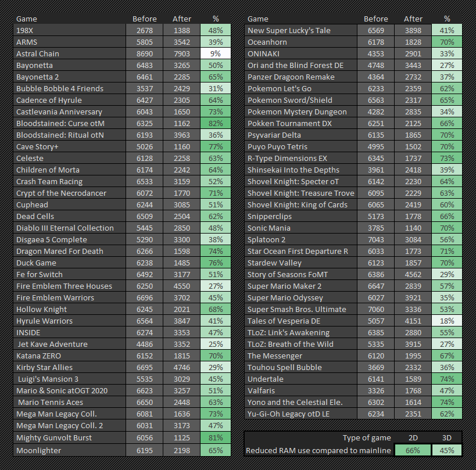This screenshot has height=470, width=476.
Task: Click Oceanhorn 70% cell
Action: pyautogui.click(x=447, y=42)
